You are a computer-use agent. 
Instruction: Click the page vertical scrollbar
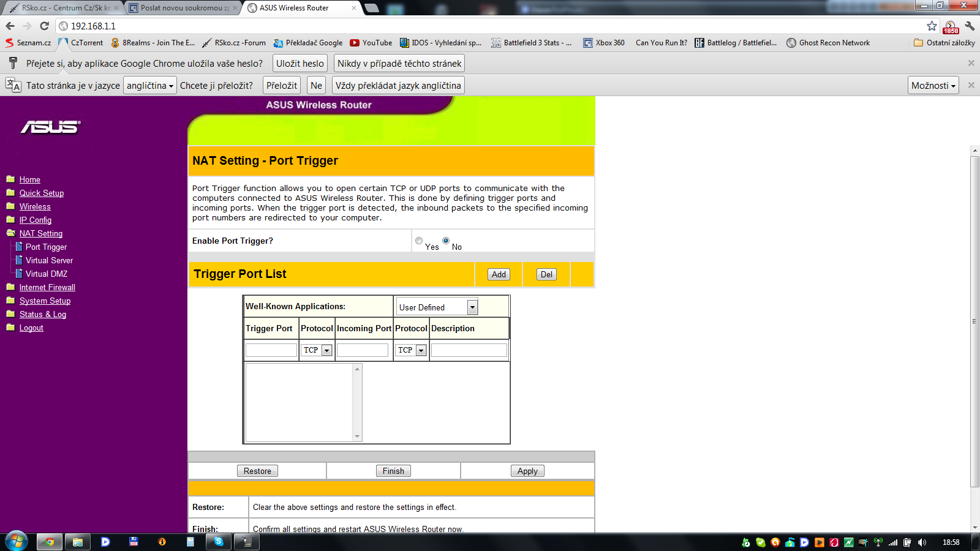[x=974, y=321]
